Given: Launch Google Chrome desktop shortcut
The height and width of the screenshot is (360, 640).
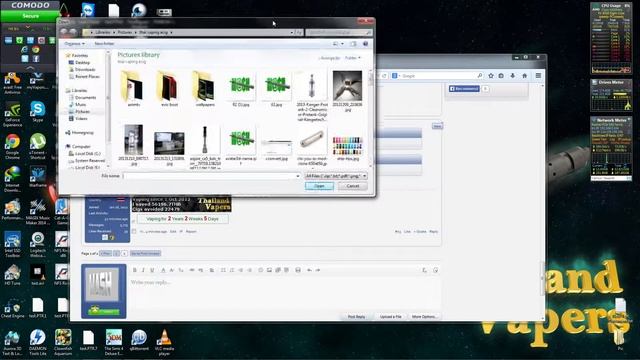Looking at the screenshot, I should [13, 147].
